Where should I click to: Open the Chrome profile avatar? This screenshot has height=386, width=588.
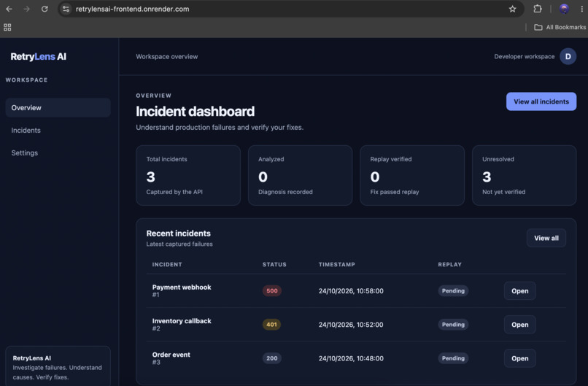click(x=564, y=9)
